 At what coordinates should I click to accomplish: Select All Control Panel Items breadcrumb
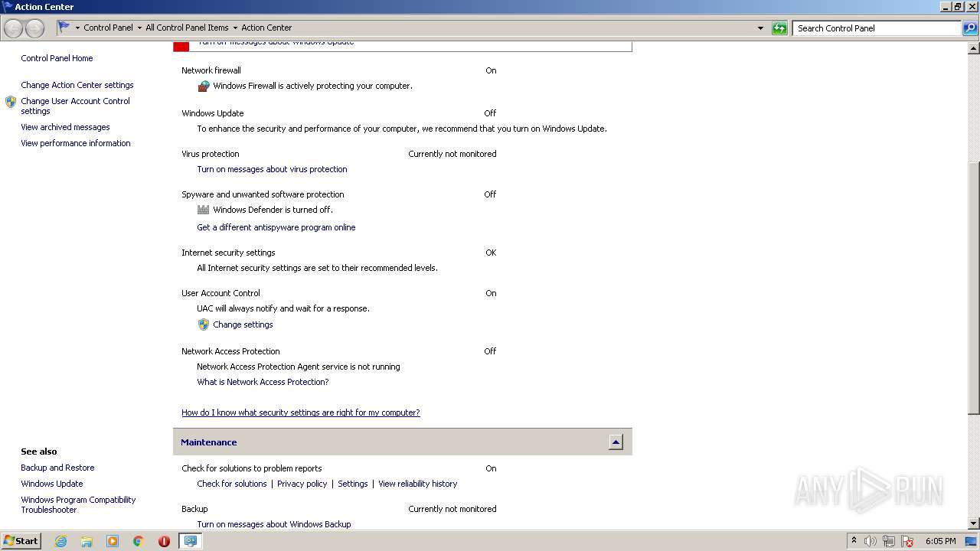pyautogui.click(x=187, y=28)
